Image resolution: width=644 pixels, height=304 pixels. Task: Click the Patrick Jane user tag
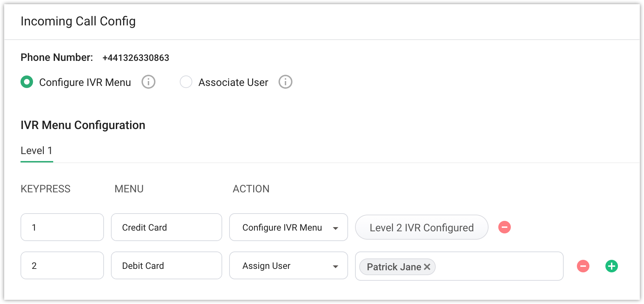[394, 267]
